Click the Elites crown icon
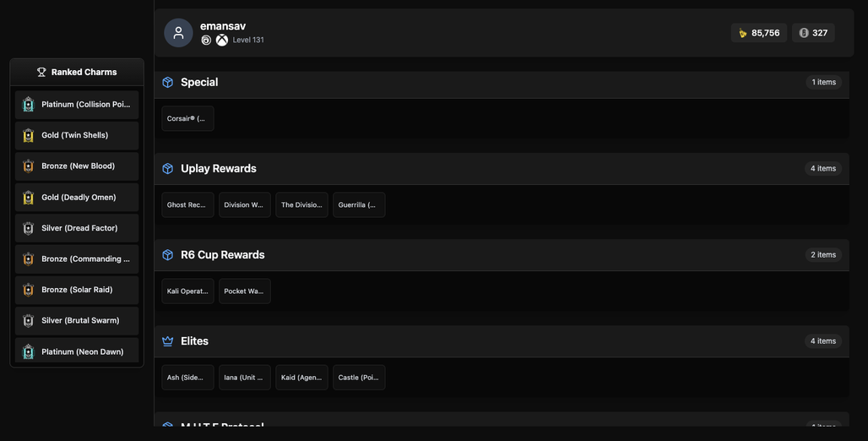The width and height of the screenshot is (868, 441). pyautogui.click(x=168, y=341)
